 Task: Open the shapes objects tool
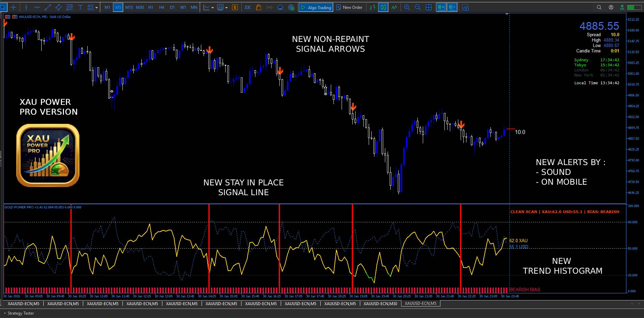tap(90, 7)
